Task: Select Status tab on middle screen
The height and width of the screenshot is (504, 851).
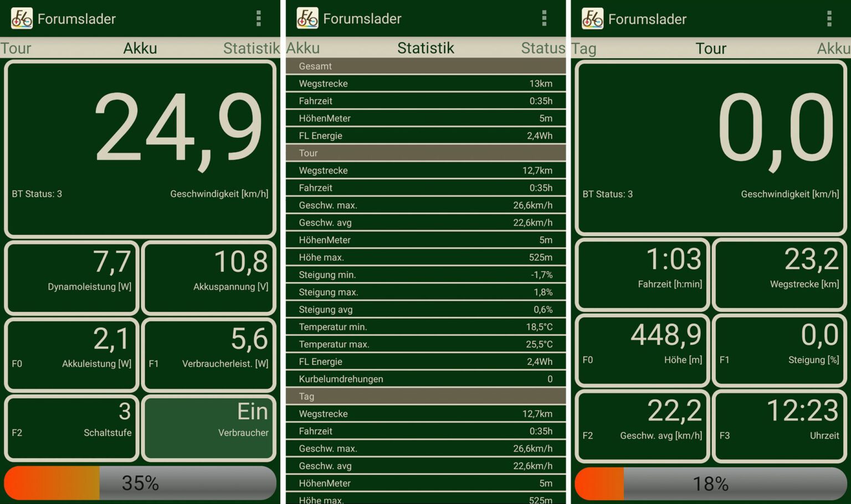Action: 543,48
